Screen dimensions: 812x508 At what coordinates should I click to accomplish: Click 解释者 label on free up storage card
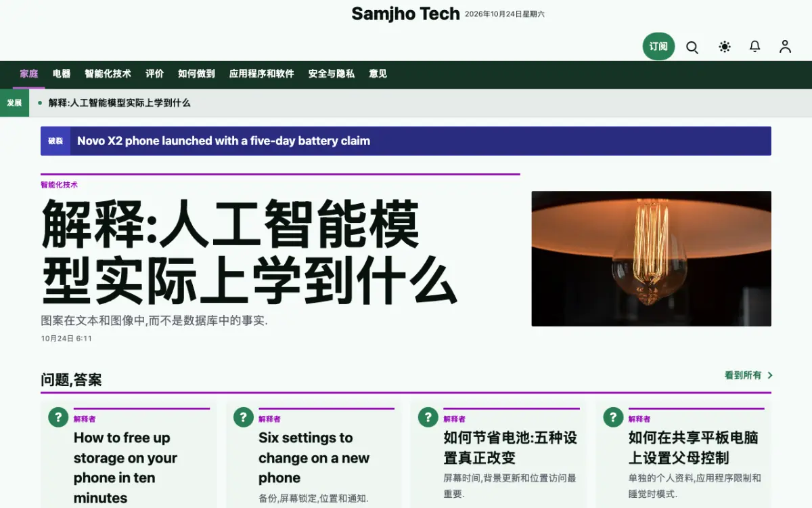(85, 419)
